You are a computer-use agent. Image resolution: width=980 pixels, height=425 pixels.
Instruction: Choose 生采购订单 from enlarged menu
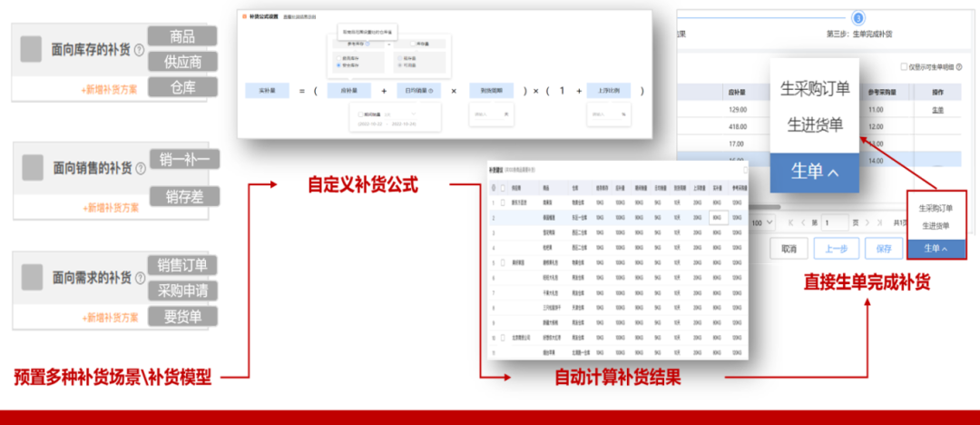coord(814,88)
